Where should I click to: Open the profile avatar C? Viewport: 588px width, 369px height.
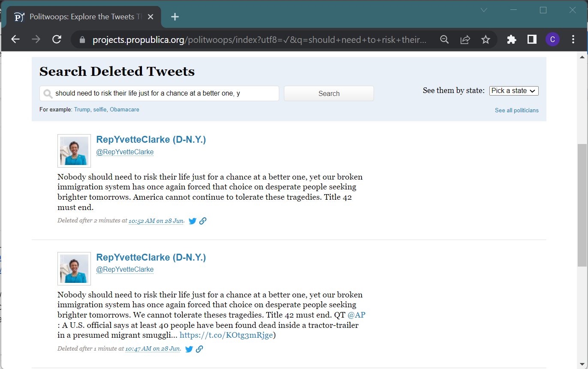click(552, 39)
